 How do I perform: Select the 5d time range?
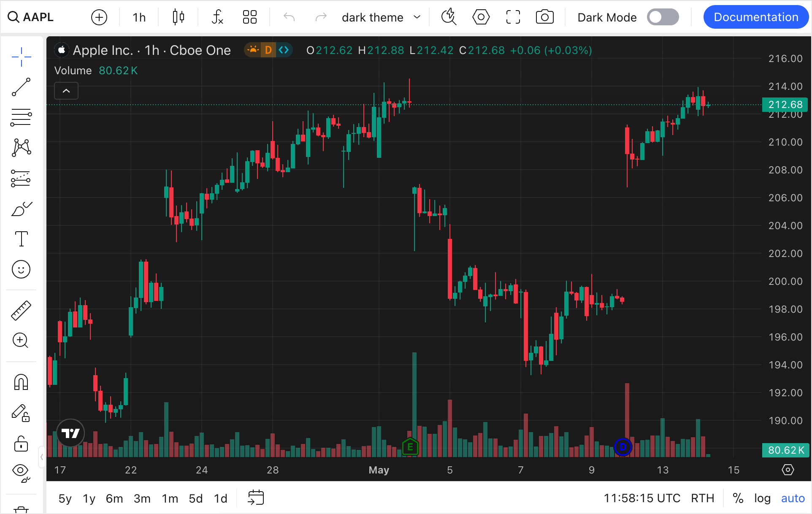click(x=195, y=498)
